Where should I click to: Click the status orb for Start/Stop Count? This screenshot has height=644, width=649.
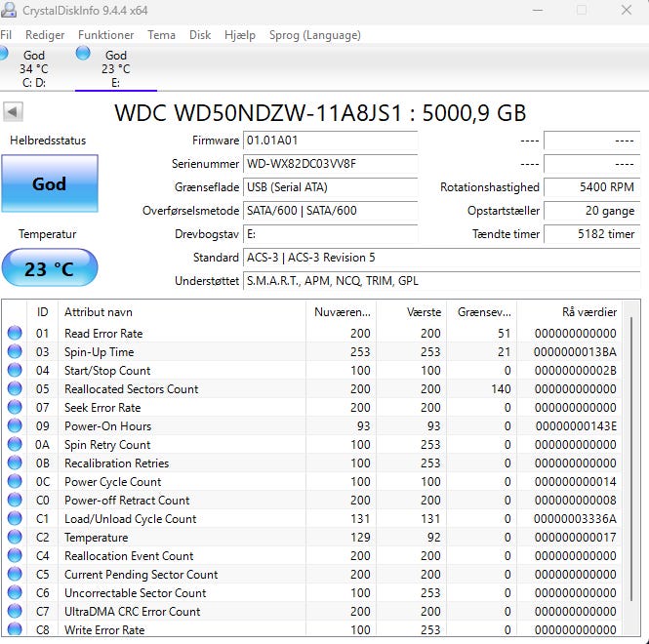[15, 371]
